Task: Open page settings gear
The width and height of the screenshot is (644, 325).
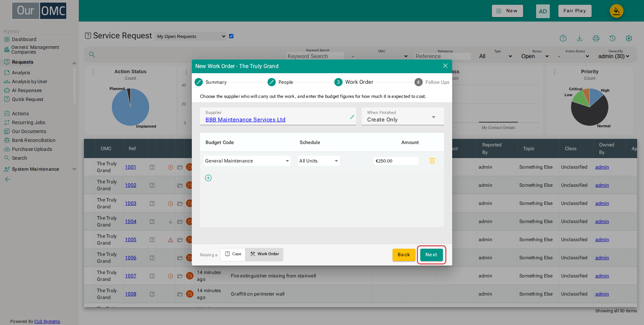Action: click(x=629, y=38)
